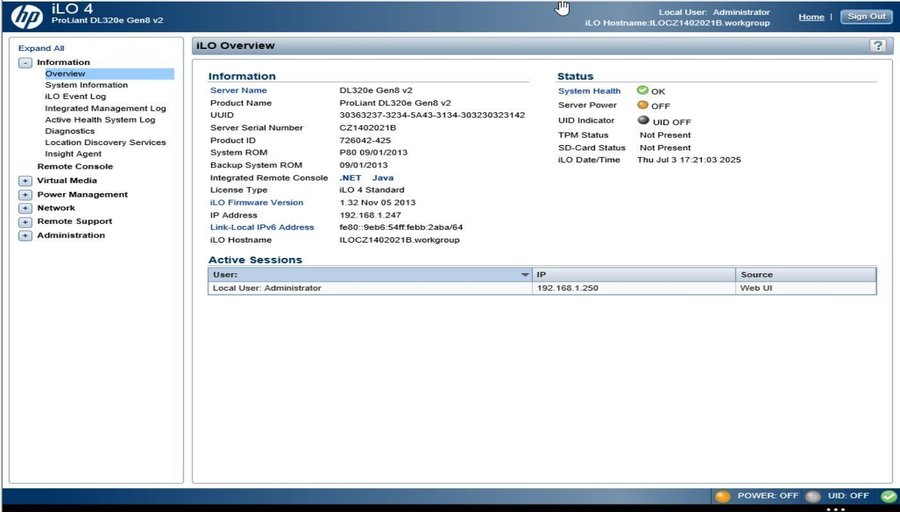This screenshot has height=512, width=900.
Task: Open iLO Event Log in sidebar
Action: pos(75,97)
